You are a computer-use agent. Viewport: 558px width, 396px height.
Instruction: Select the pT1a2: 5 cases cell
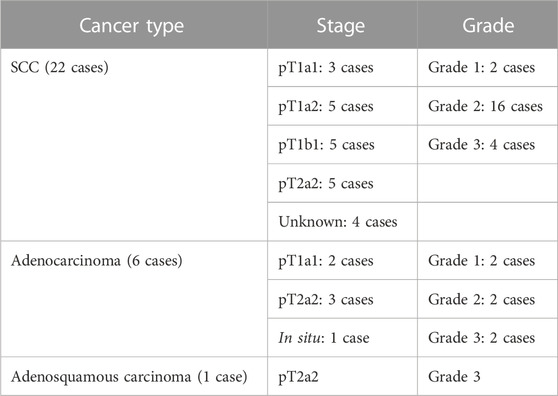[342, 106]
